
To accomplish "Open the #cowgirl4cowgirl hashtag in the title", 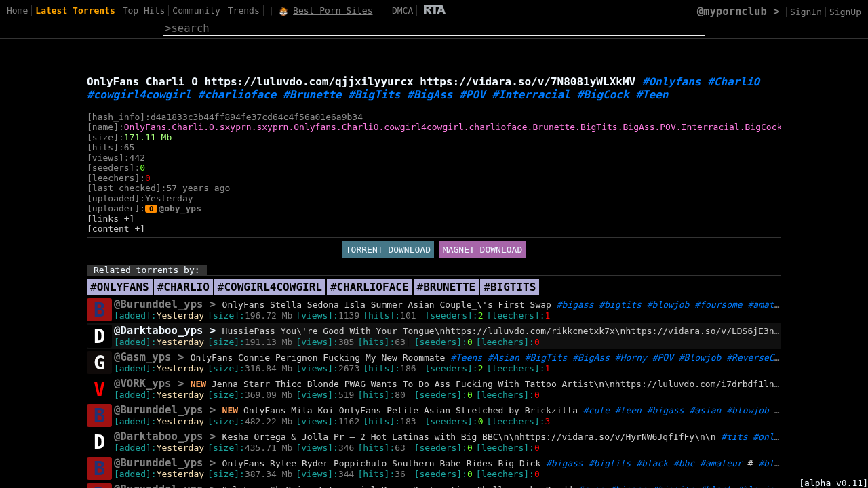I will point(139,95).
